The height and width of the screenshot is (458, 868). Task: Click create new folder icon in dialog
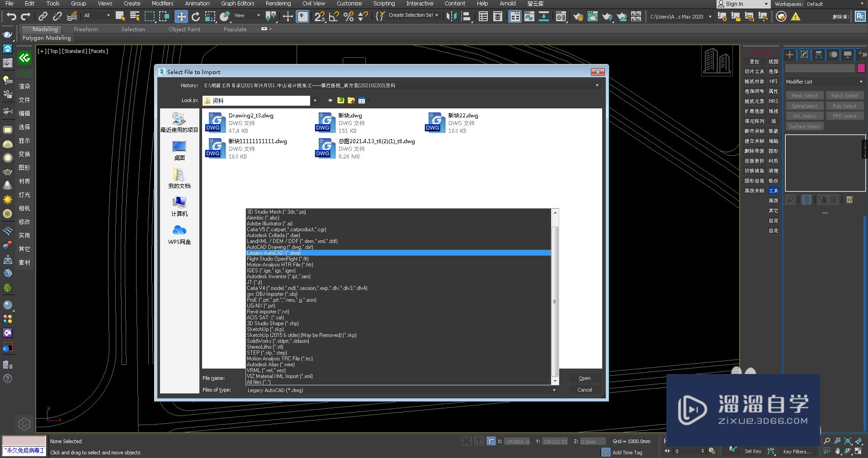(x=351, y=100)
